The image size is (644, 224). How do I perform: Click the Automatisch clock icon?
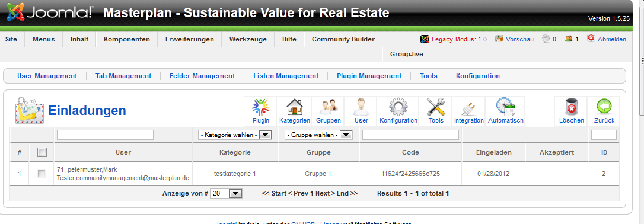click(x=506, y=107)
